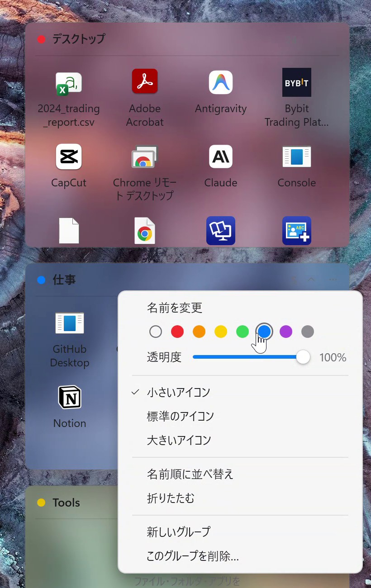Viewport: 371px width, 588px height.
Task: Open the Console shortcut in デスクトップ group
Action: [x=297, y=156]
